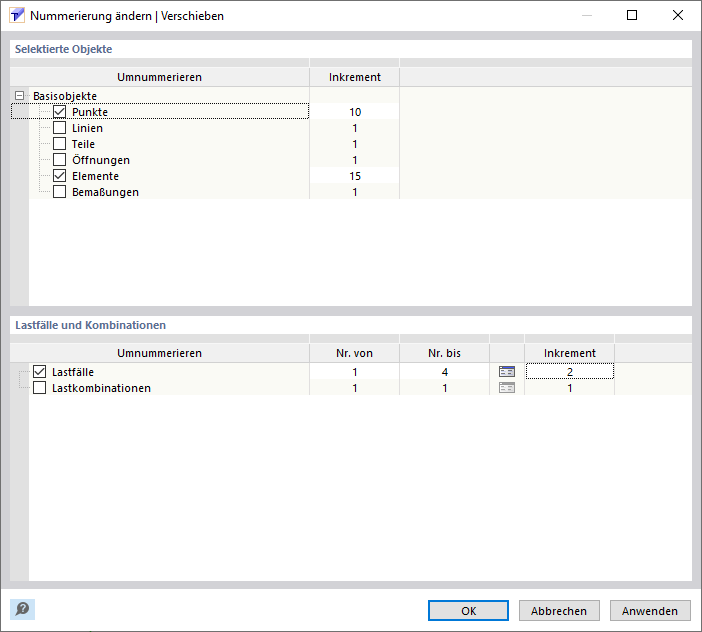This screenshot has width=702, height=632.
Task: Select the Lastfälle row label
Action: pos(73,372)
